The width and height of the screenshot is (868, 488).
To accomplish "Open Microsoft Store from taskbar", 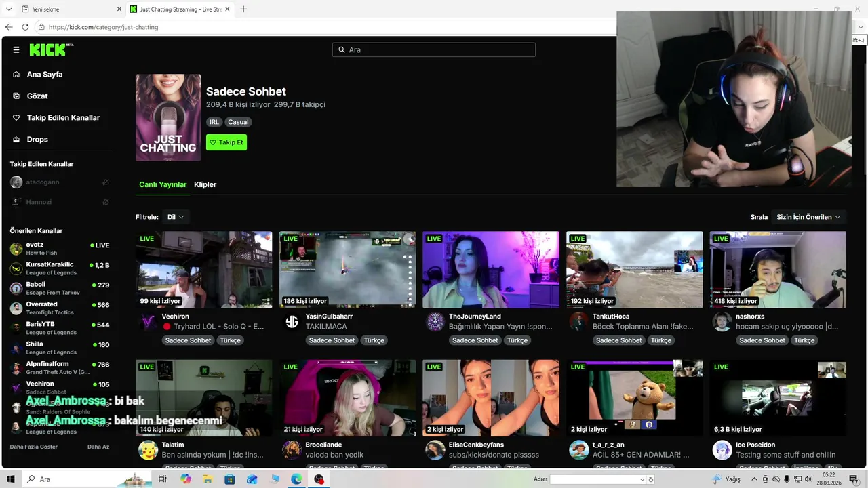I will pyautogui.click(x=230, y=479).
